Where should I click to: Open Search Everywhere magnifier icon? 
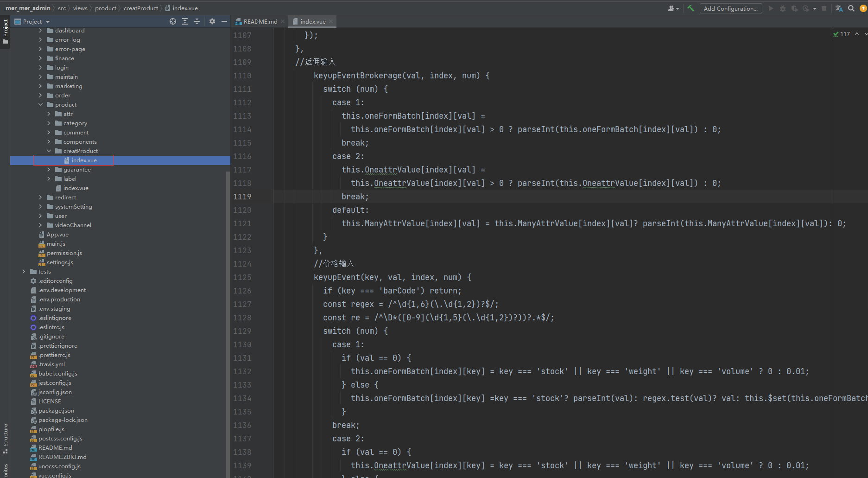(x=851, y=8)
